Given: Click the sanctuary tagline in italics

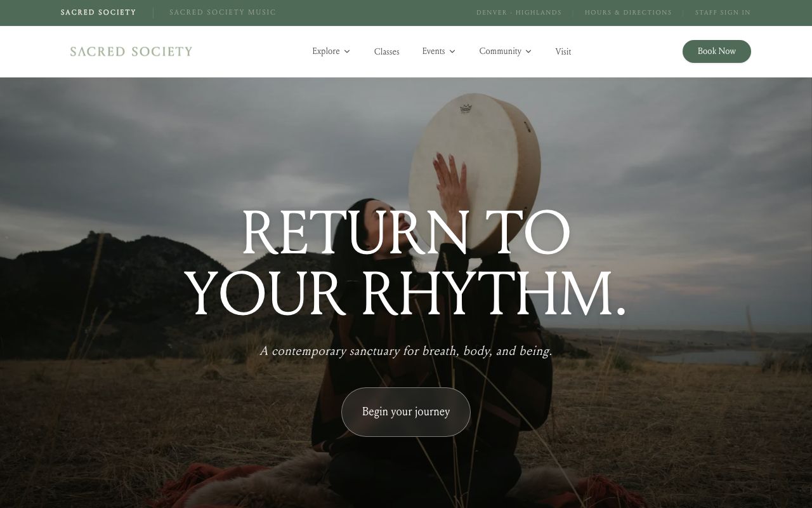Looking at the screenshot, I should coord(406,351).
